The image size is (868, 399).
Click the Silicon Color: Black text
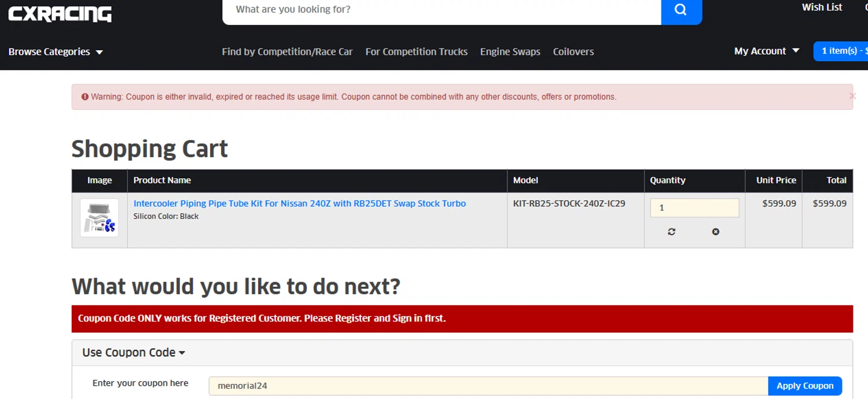pos(166,216)
